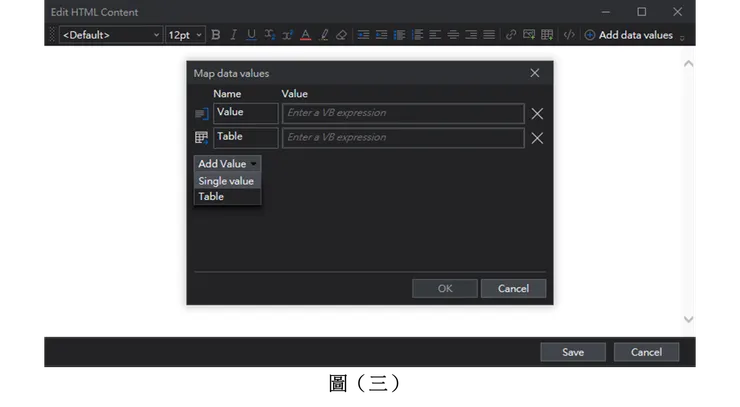Open the Add Value dropdown

click(x=227, y=164)
